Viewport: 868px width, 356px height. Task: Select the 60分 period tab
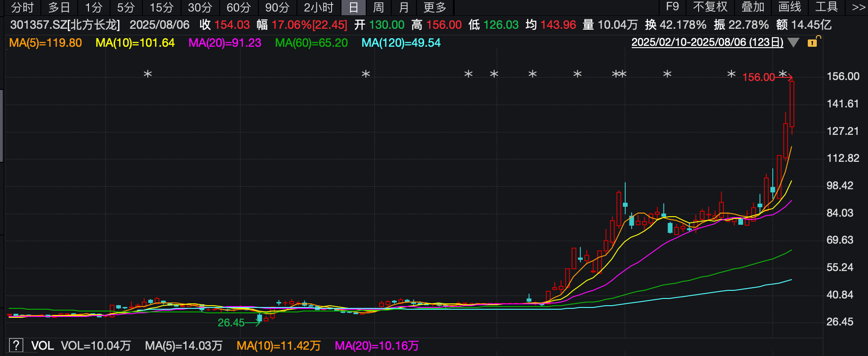239,7
